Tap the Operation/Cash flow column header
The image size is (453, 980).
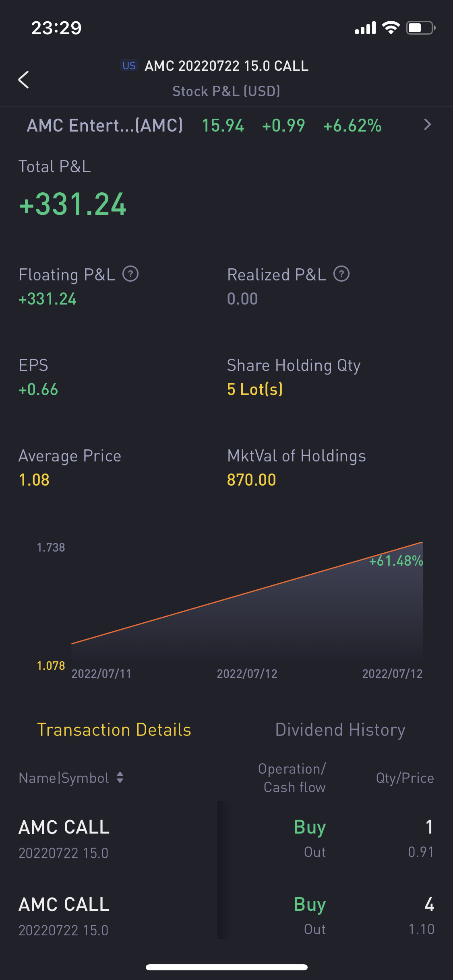(292, 778)
